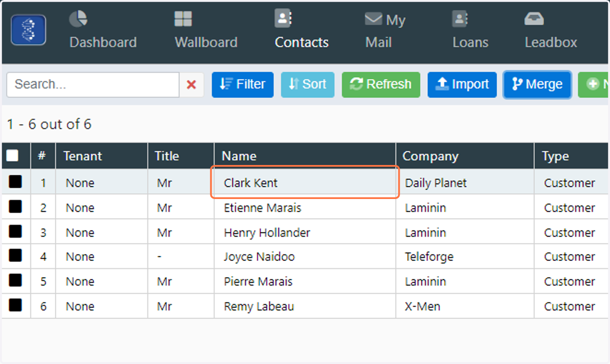Screen dimensions: 610x364
Task: Click the green add button partially visible
Action: coord(594,84)
